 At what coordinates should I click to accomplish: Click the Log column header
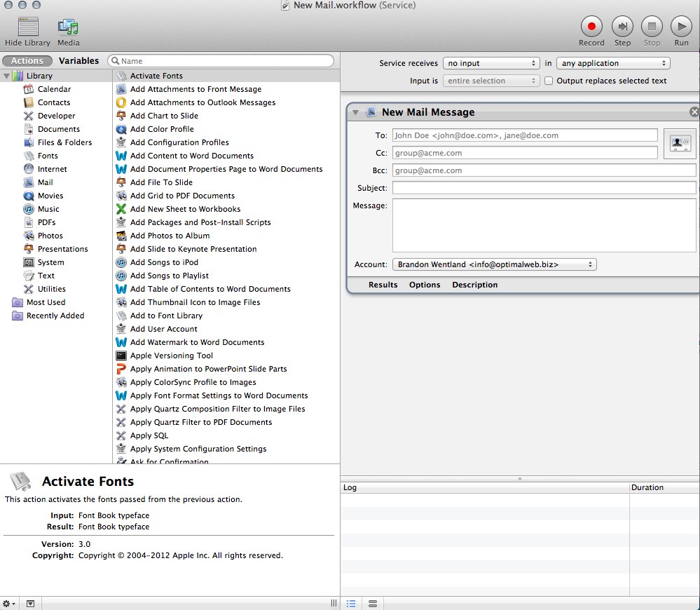coord(485,487)
